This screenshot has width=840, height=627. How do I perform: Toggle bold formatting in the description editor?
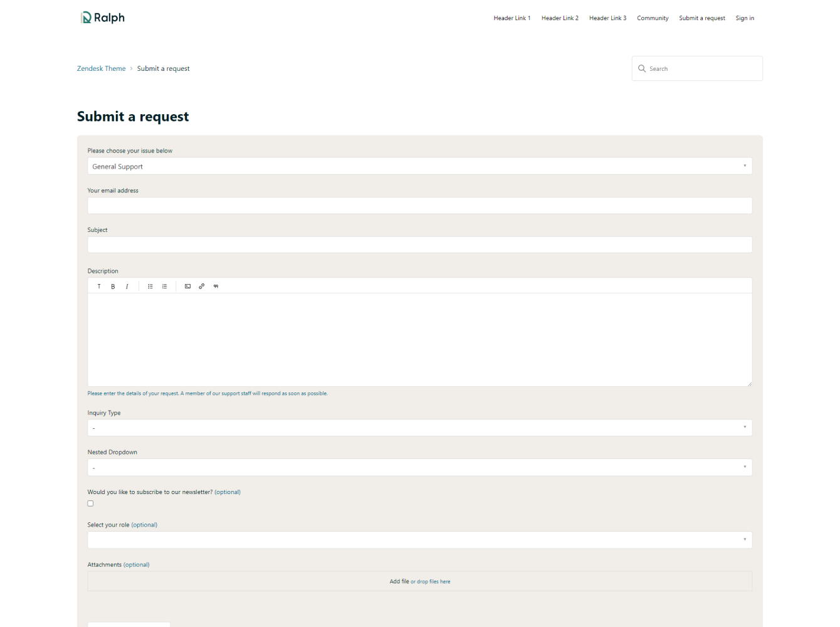pyautogui.click(x=113, y=287)
